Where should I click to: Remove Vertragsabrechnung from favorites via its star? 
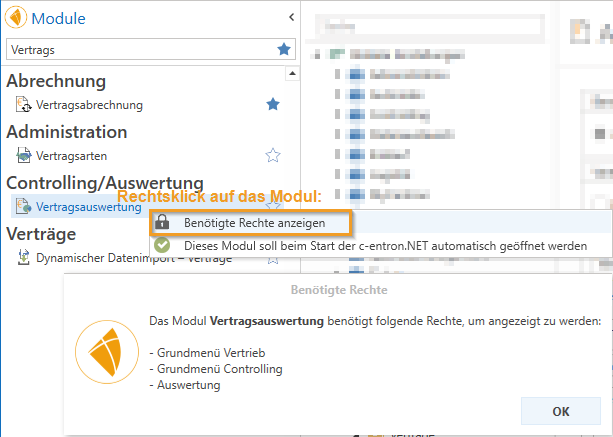coord(272,104)
